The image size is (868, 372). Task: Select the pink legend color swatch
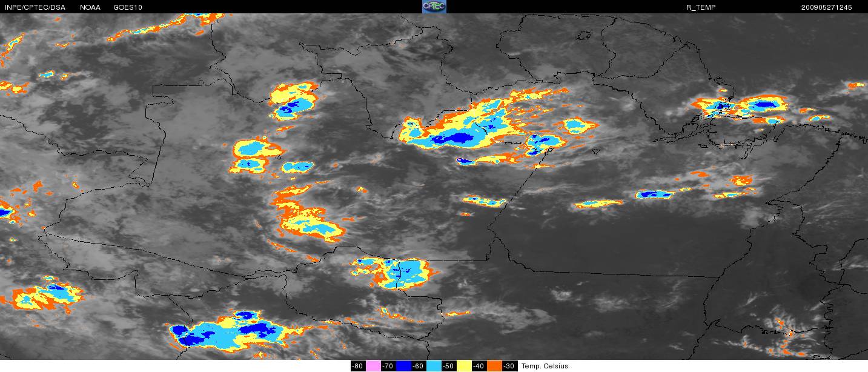[373, 366]
